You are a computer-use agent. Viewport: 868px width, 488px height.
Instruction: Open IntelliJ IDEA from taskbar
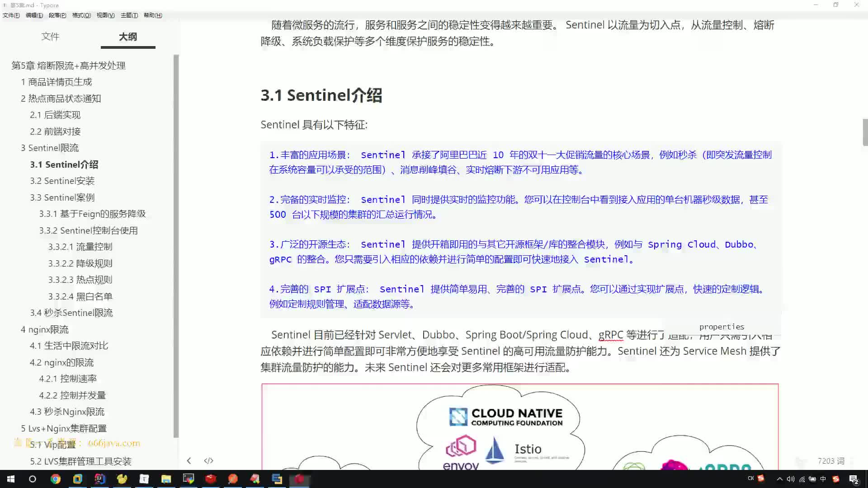tap(100, 479)
